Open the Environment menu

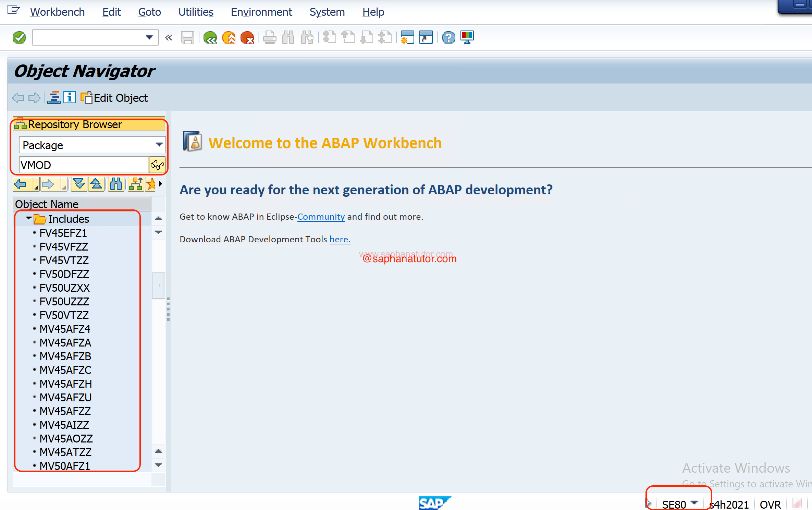[x=261, y=12]
